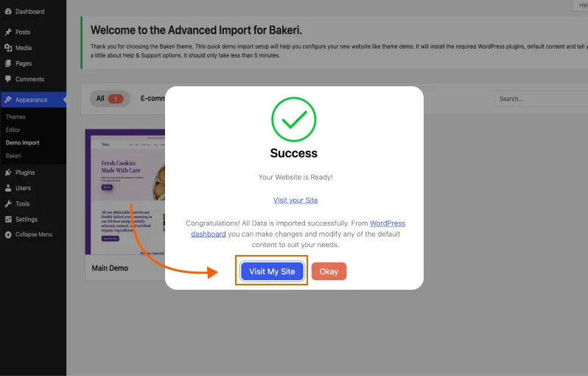The image size is (588, 376).
Task: Click the Comments bubble icon
Action: 8,79
